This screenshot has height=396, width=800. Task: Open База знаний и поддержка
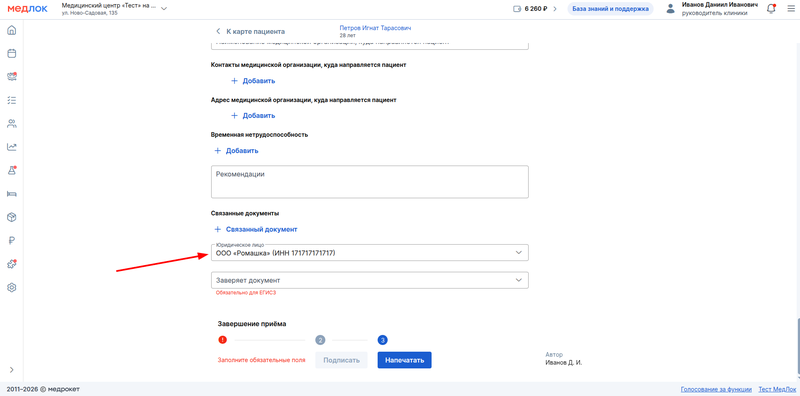[610, 9]
